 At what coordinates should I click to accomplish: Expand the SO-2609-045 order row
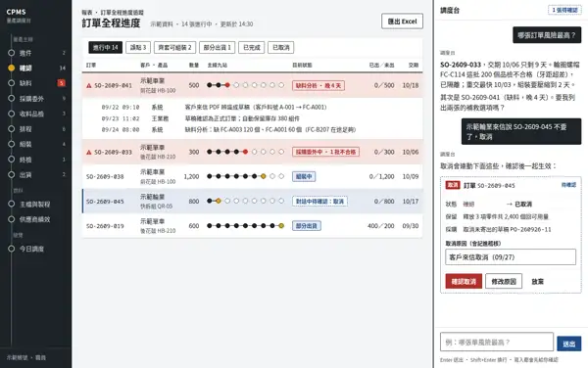253,201
